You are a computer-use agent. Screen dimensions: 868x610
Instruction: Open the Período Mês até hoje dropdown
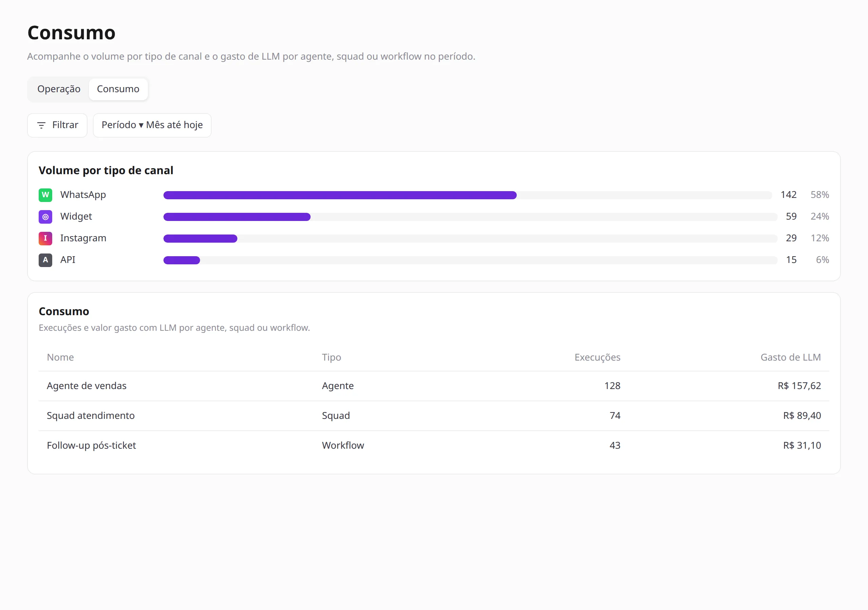click(x=152, y=125)
